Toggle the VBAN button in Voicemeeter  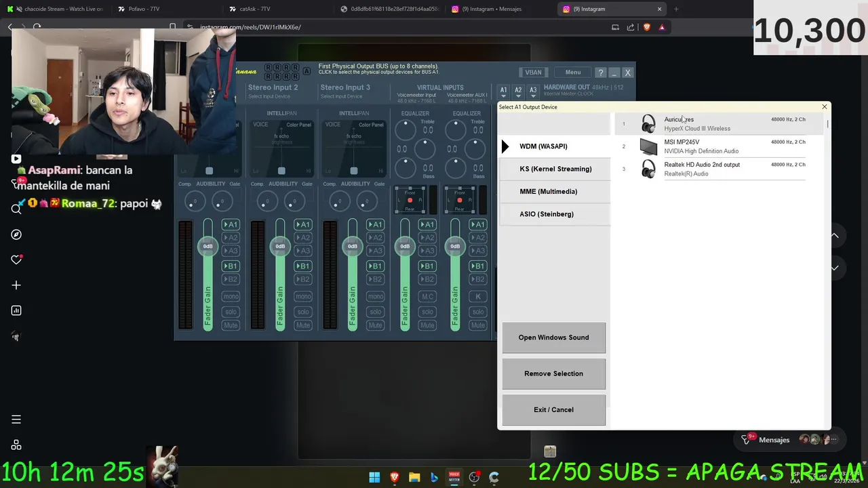(533, 73)
